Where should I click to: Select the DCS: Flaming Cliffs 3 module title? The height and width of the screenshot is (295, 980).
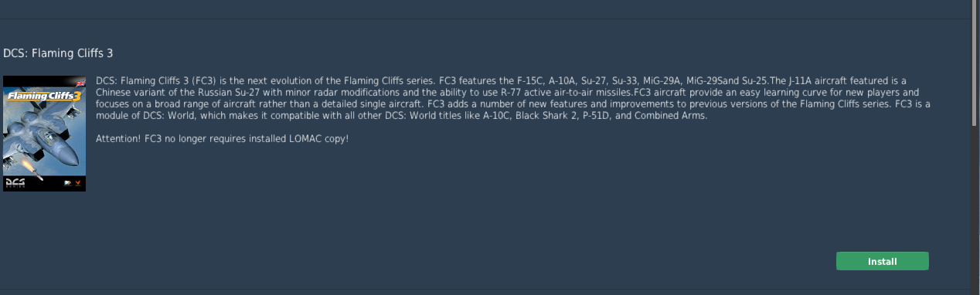[x=59, y=53]
